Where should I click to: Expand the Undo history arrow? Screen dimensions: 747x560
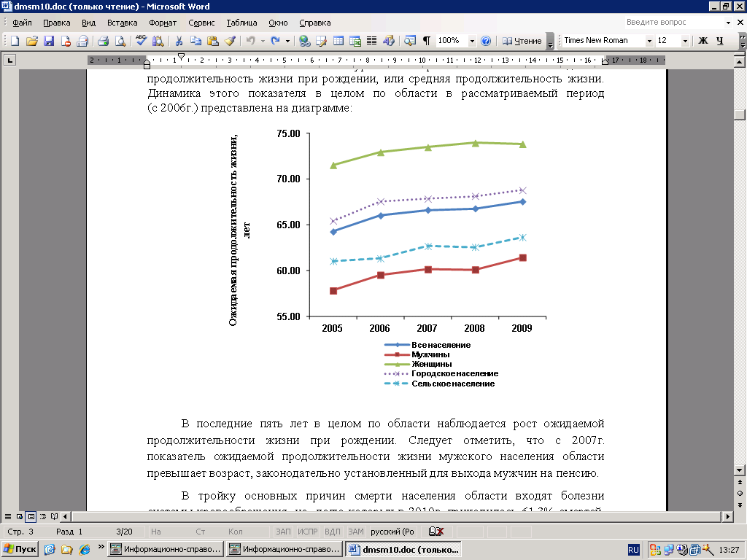[x=263, y=41]
